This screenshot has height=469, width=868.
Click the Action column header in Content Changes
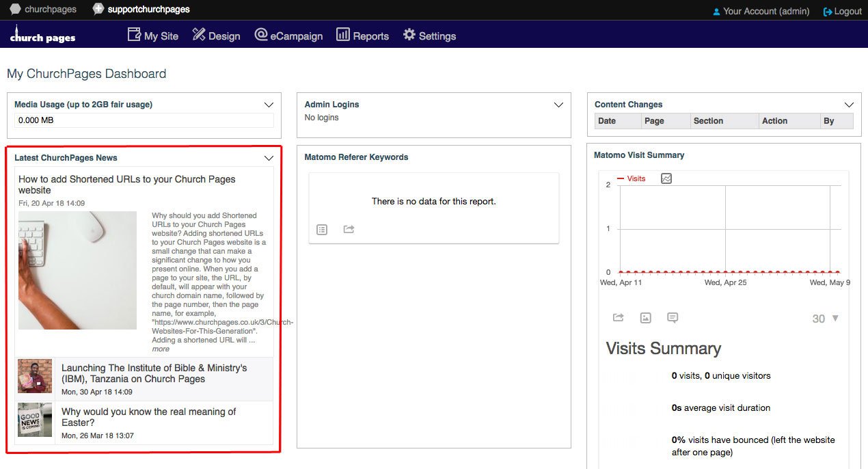tap(789, 121)
